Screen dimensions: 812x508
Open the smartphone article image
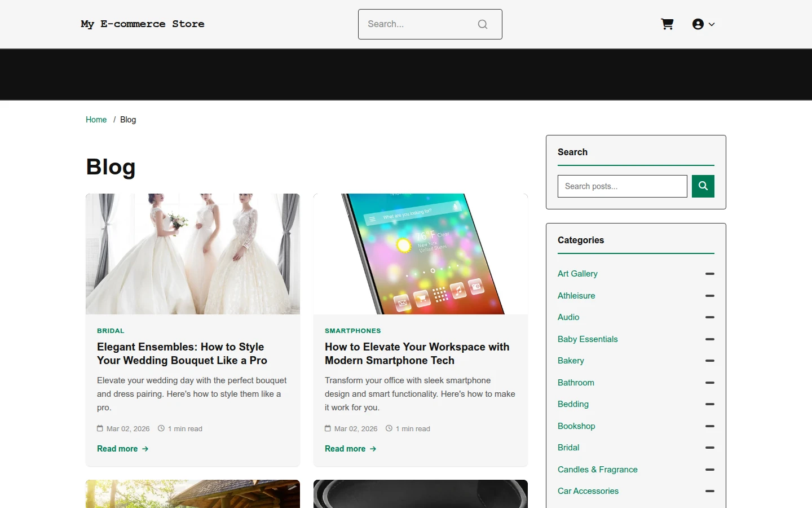point(421,254)
